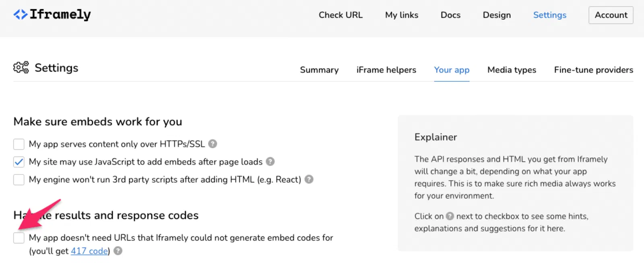Tick 'My app doesn't need URLs' checkbox
Screen dimensions: 644x263
(x=19, y=238)
